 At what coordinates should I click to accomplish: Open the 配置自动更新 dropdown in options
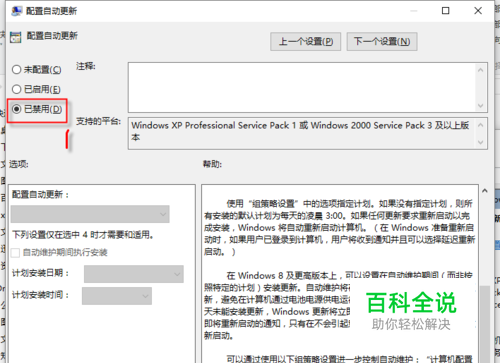coord(90,214)
